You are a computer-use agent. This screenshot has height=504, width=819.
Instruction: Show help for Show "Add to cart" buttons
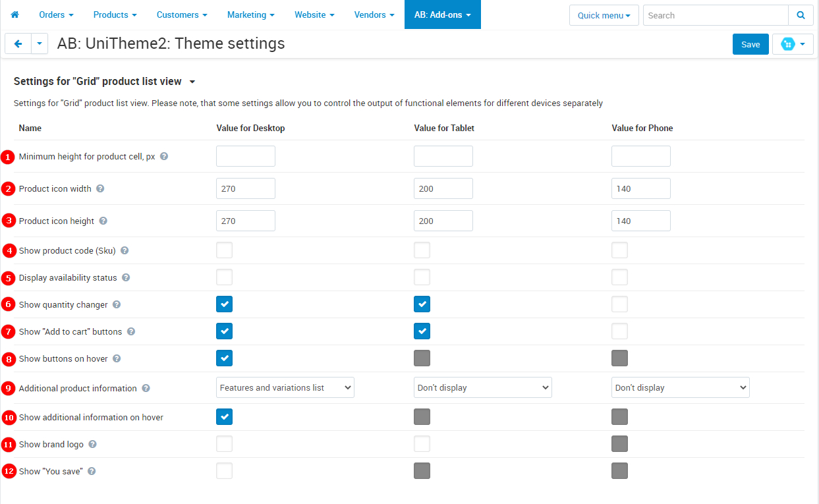[x=131, y=331]
